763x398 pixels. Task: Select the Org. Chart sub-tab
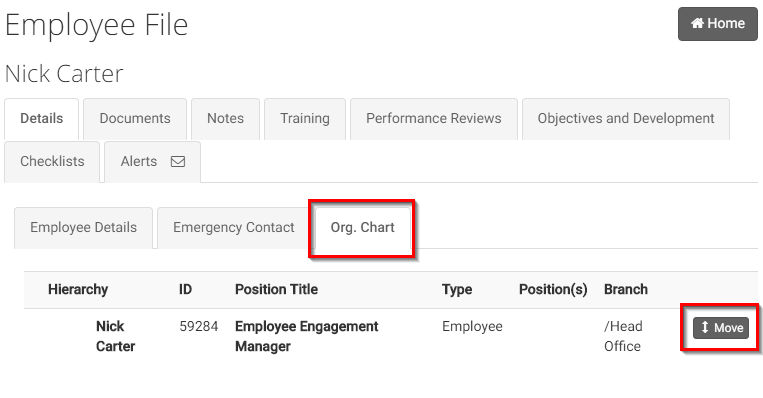click(363, 228)
